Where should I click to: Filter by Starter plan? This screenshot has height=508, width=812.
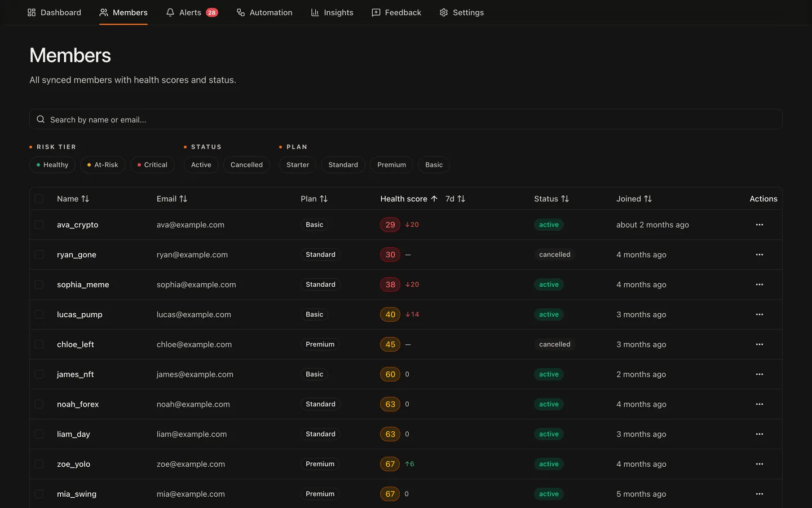pos(298,165)
